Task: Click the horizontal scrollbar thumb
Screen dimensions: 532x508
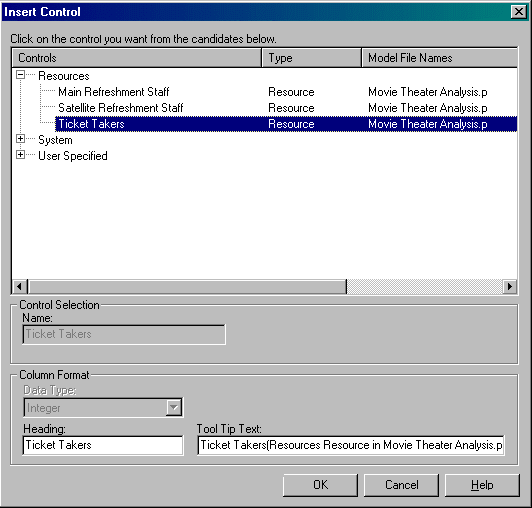Action: [x=187, y=287]
